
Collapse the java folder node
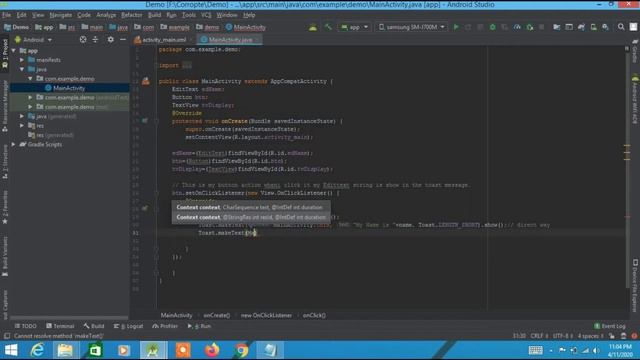tap(22, 69)
